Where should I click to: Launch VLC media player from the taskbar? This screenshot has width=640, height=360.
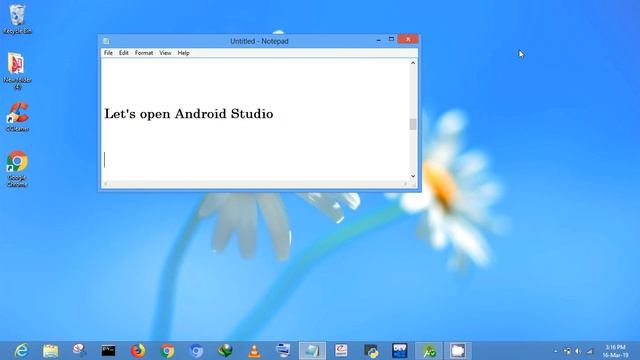click(254, 351)
